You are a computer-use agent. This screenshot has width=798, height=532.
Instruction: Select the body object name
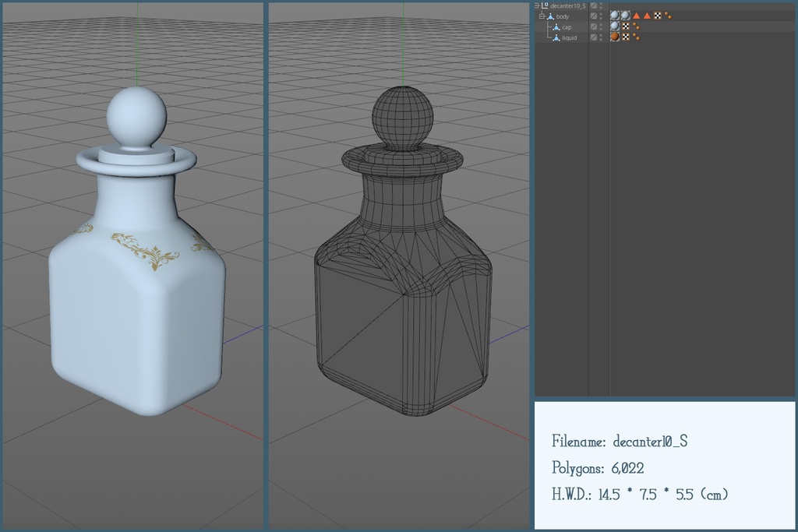pos(563,17)
